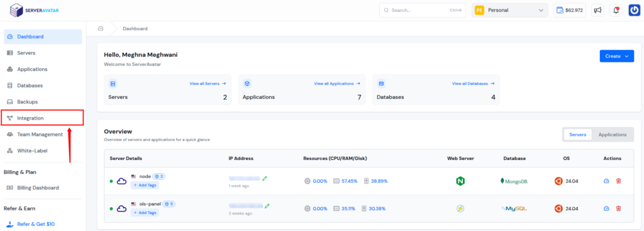Delete the ols-panel server
Screen dimensions: 644x231
coord(619,208)
